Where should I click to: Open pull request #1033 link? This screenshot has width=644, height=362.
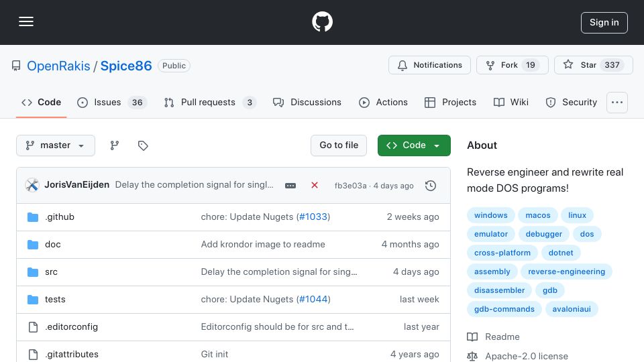pyautogui.click(x=313, y=217)
